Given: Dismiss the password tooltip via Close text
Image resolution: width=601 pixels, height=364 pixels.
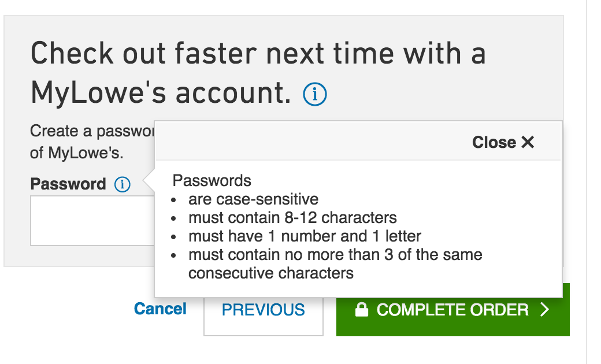Looking at the screenshot, I should [494, 142].
